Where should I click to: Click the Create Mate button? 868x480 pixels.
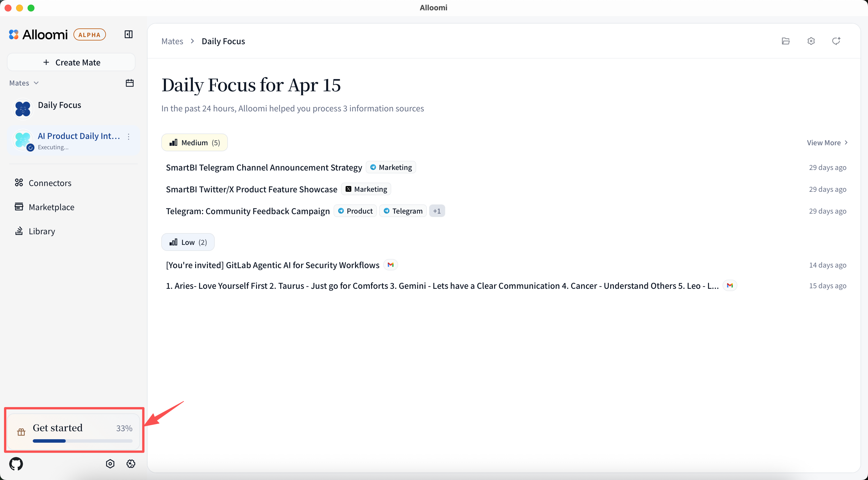pos(71,62)
